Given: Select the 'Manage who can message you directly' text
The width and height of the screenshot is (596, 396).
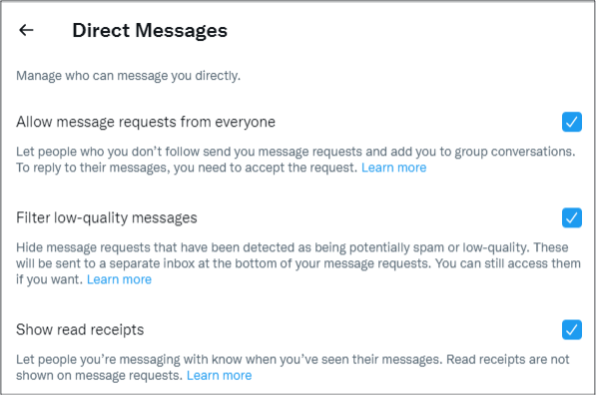Looking at the screenshot, I should 128,76.
